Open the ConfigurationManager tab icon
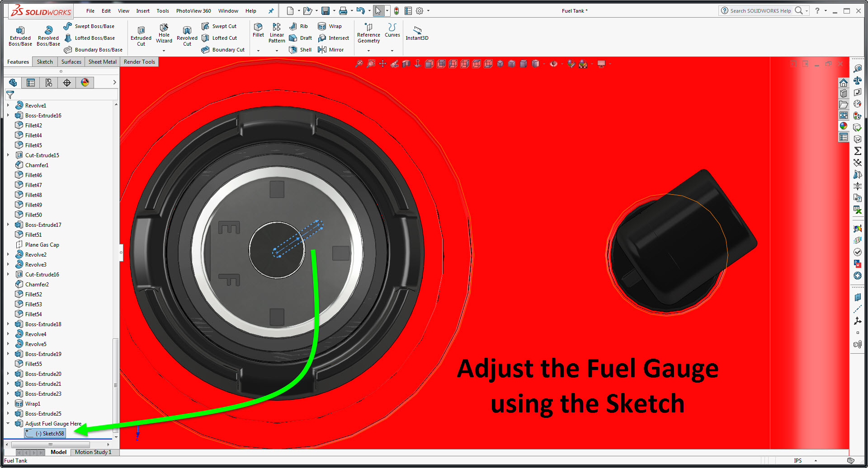This screenshot has width=868, height=468. (x=49, y=82)
